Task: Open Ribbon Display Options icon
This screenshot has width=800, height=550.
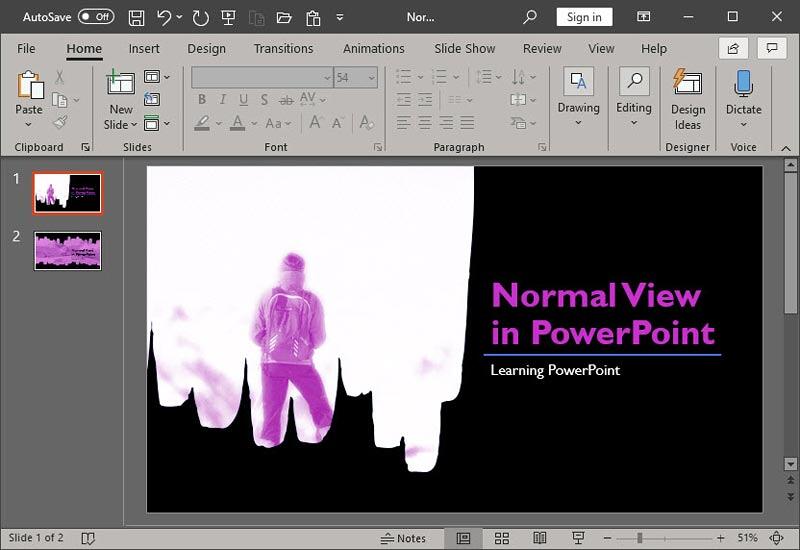Action: (644, 17)
